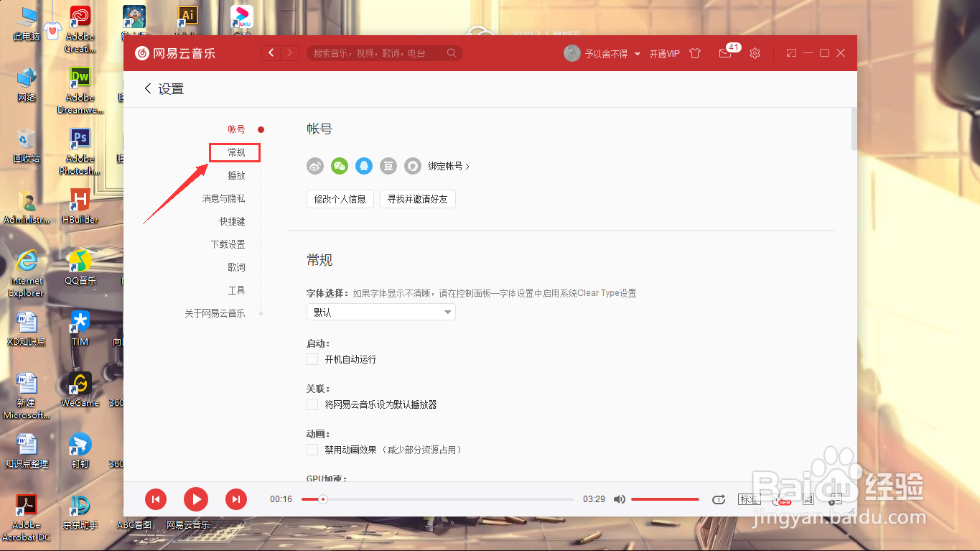Viewport: 980px width, 551px height.
Task: Click the song progress slider
Action: tap(437, 499)
